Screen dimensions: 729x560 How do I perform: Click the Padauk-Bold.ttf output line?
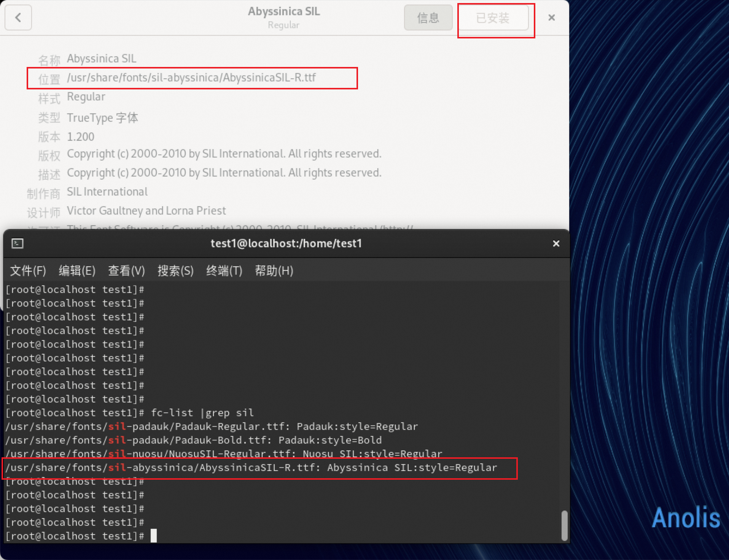(x=193, y=440)
